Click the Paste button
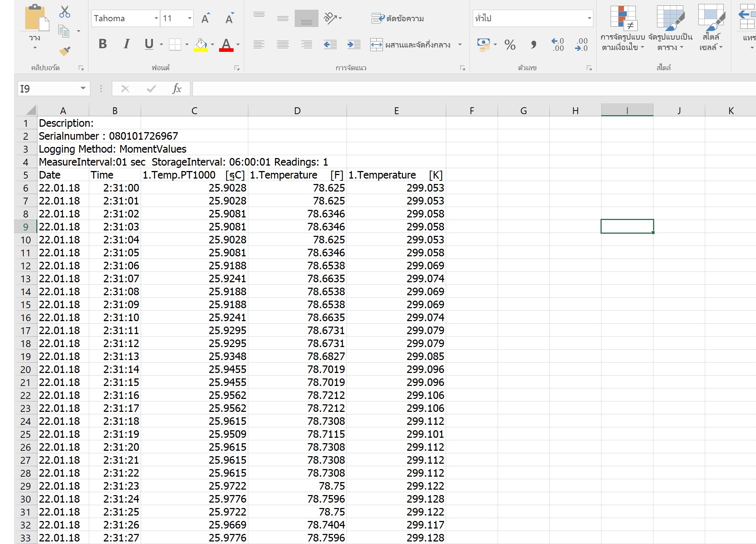756x544 pixels. coord(35,18)
